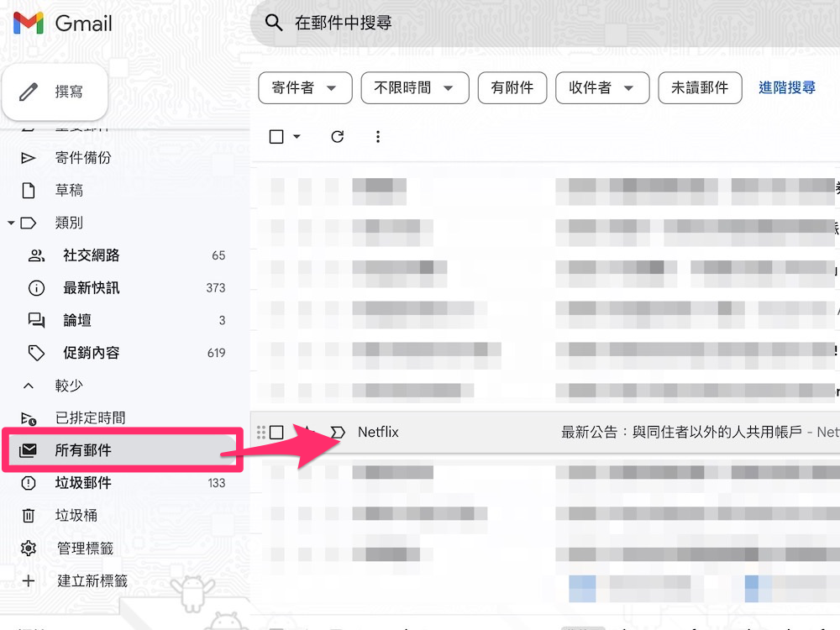The width and height of the screenshot is (840, 630).
Task: Click the promotions tag icon
Action: (36, 353)
